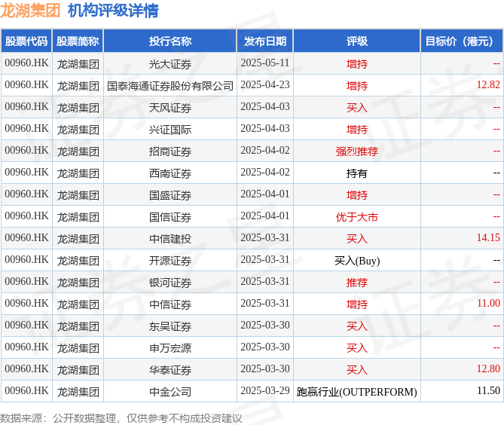Click 00960.HK code in 光大证券 row
This screenshot has height=425, width=504.
tap(26, 63)
